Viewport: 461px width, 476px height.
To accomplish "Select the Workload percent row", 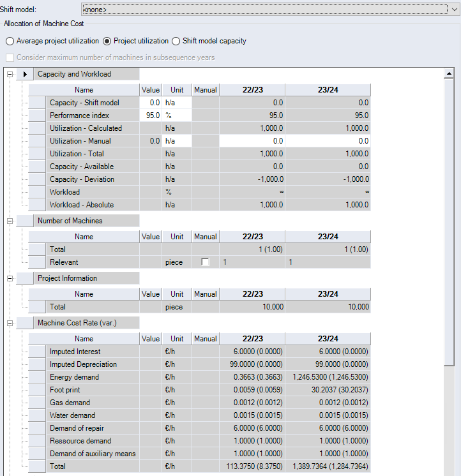I will click(199, 192).
